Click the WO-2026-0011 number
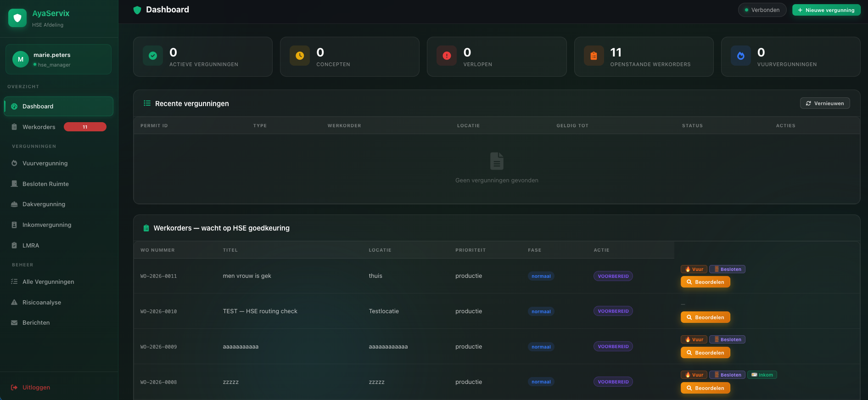This screenshot has width=868, height=400. pyautogui.click(x=158, y=276)
